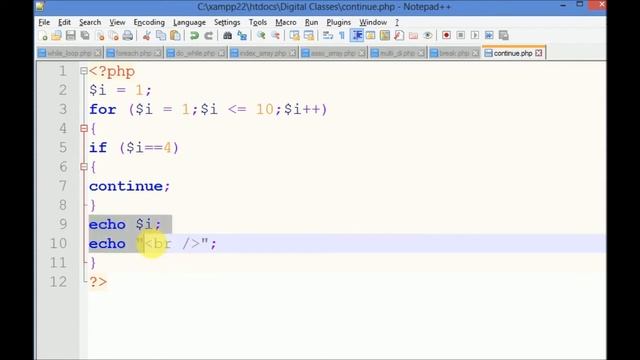Click line number 12 in margin

pos(58,282)
